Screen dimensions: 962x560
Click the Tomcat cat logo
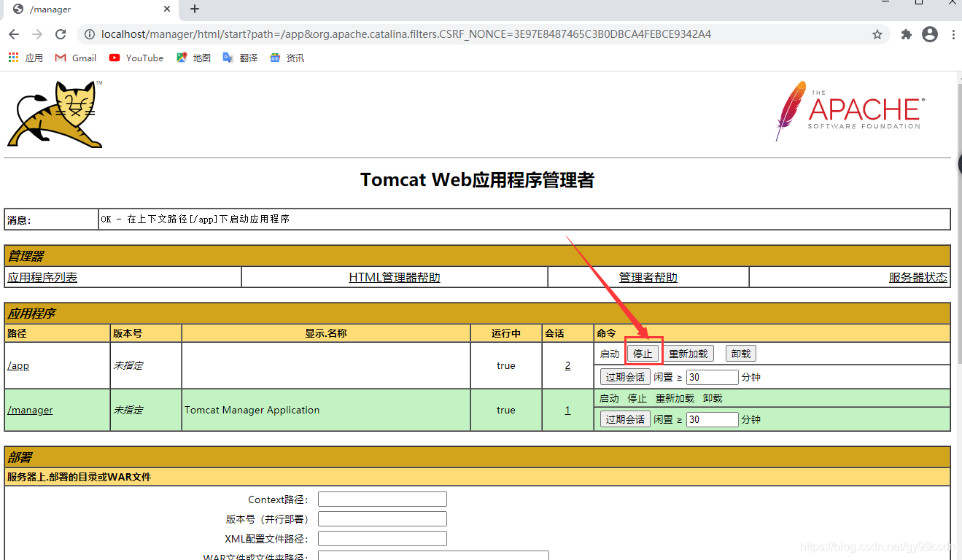[x=55, y=114]
